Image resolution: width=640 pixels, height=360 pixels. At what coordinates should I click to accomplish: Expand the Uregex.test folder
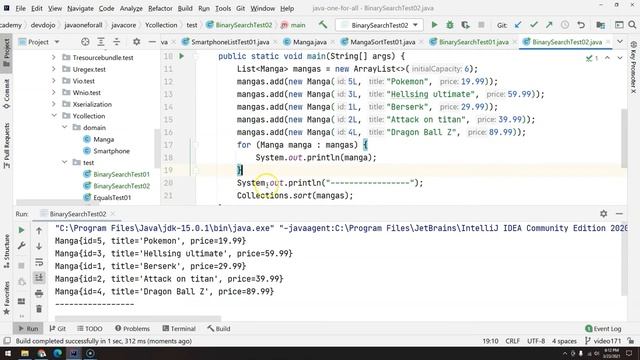pyautogui.click(x=54, y=69)
